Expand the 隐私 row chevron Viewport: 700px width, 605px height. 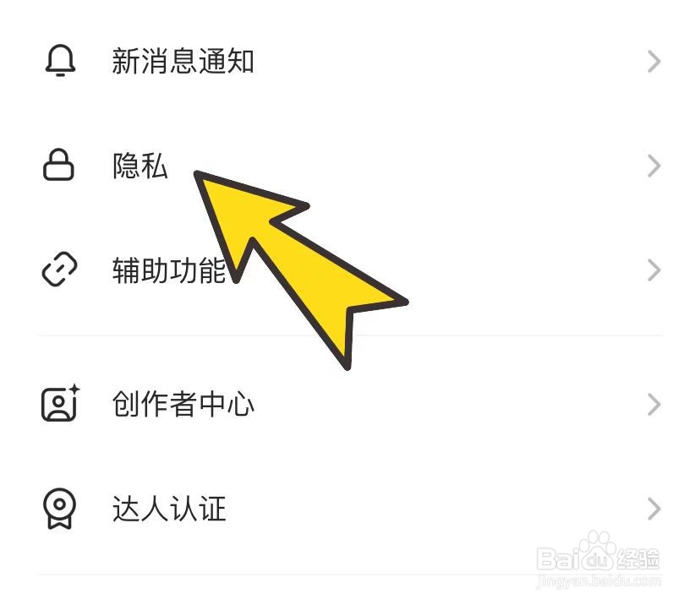(x=654, y=166)
